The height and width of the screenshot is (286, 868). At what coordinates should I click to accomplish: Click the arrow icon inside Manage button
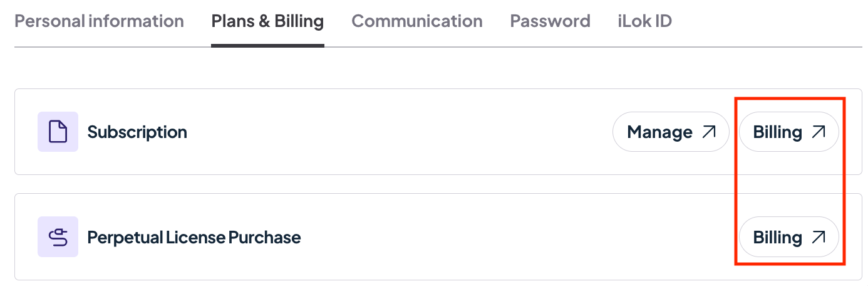(x=709, y=132)
